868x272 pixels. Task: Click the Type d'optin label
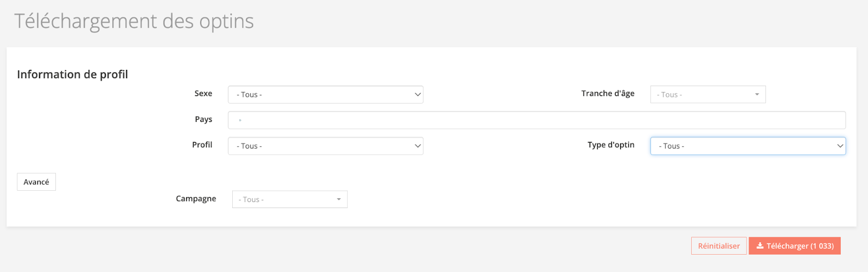(611, 145)
